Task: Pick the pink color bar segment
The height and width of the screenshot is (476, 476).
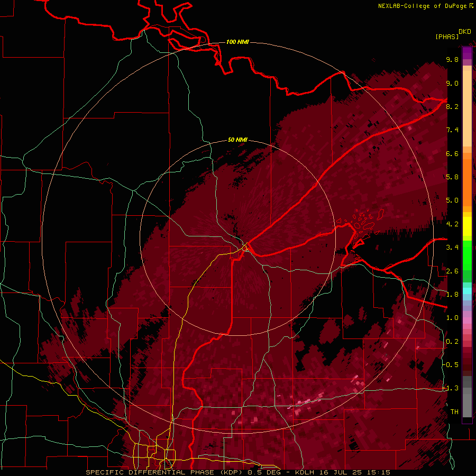Action: pos(467,321)
